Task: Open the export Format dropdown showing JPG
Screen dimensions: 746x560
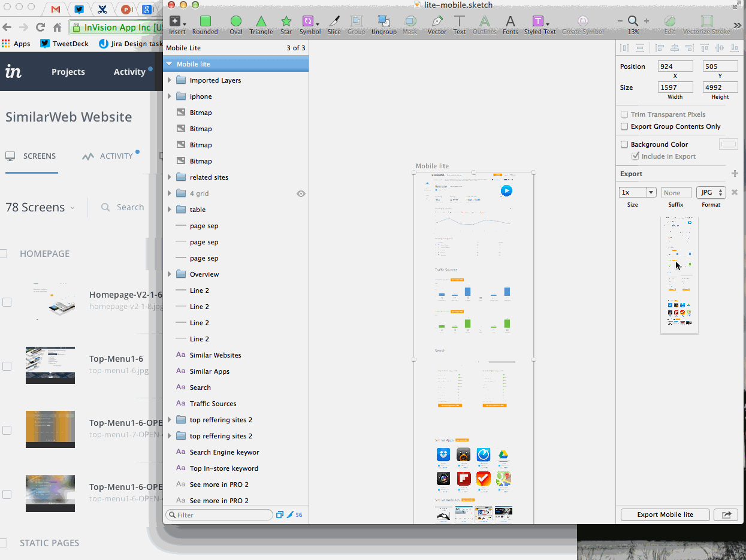Action: 711,192
